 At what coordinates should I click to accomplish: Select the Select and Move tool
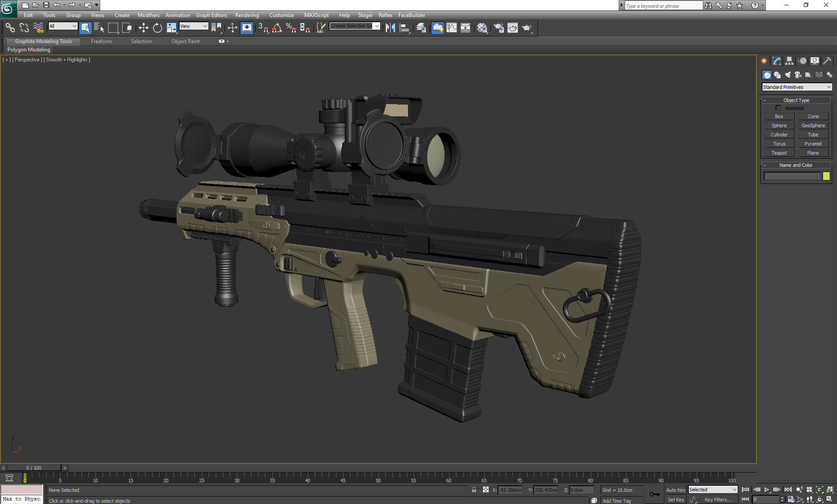143,28
